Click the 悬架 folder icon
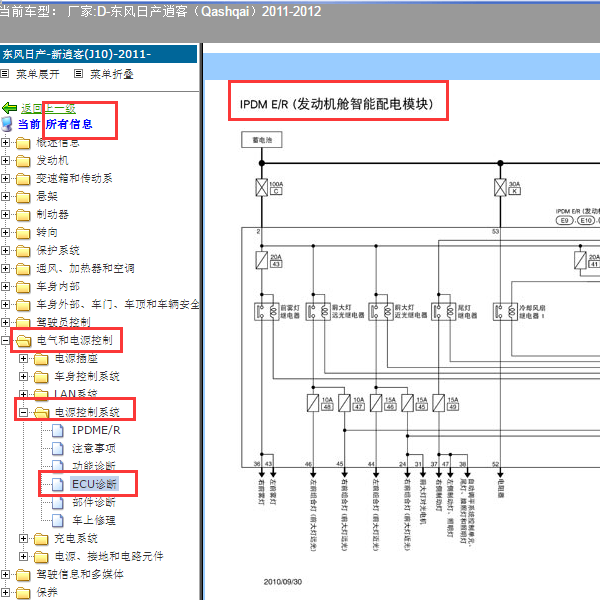This screenshot has width=600, height=600. (23, 197)
